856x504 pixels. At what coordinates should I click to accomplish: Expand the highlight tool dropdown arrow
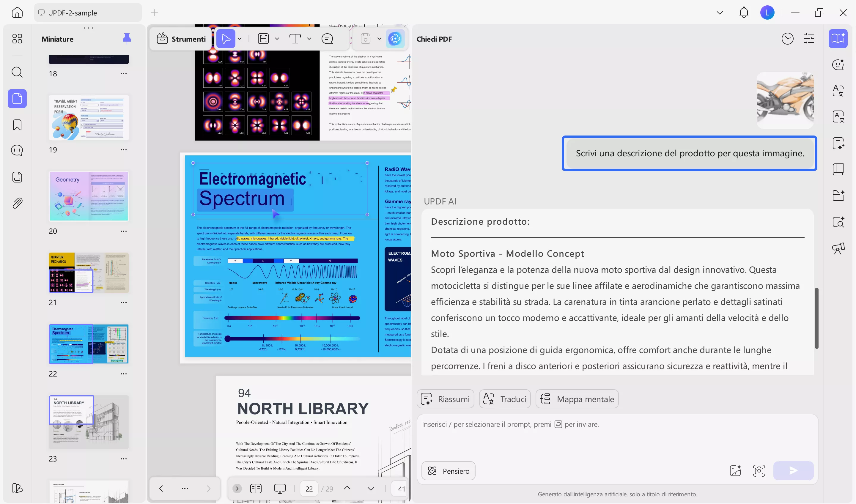tap(277, 39)
